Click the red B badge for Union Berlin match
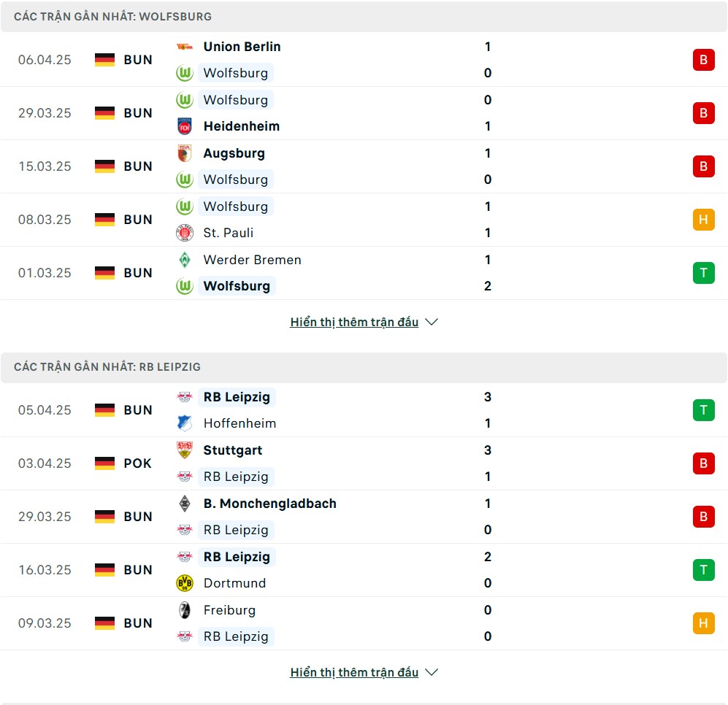The width and height of the screenshot is (728, 705). pos(703,60)
